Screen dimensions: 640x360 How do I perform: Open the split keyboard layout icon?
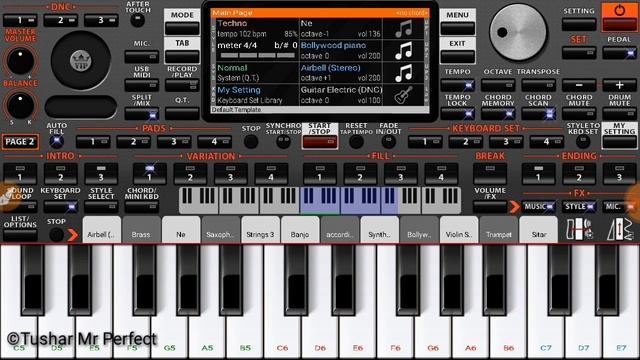tap(580, 229)
